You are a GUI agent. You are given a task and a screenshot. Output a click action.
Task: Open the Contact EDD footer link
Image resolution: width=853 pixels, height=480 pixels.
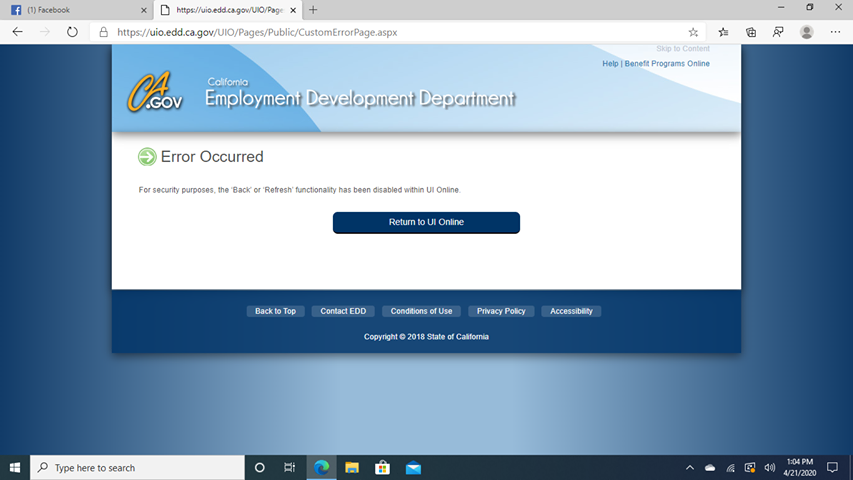343,311
